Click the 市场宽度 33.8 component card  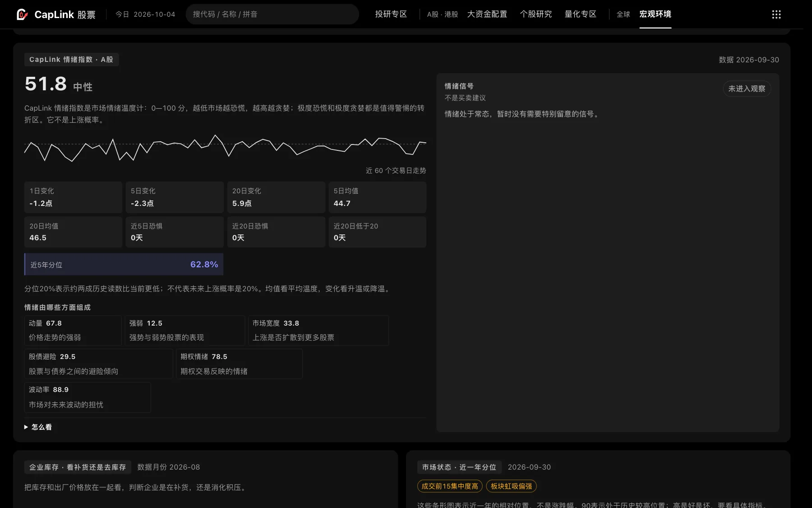coord(318,331)
